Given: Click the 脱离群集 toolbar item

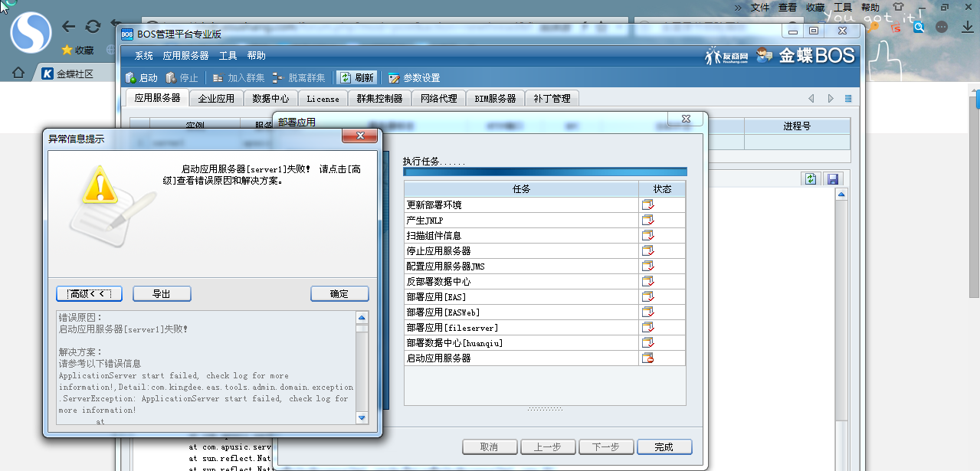Looking at the screenshot, I should tap(298, 78).
